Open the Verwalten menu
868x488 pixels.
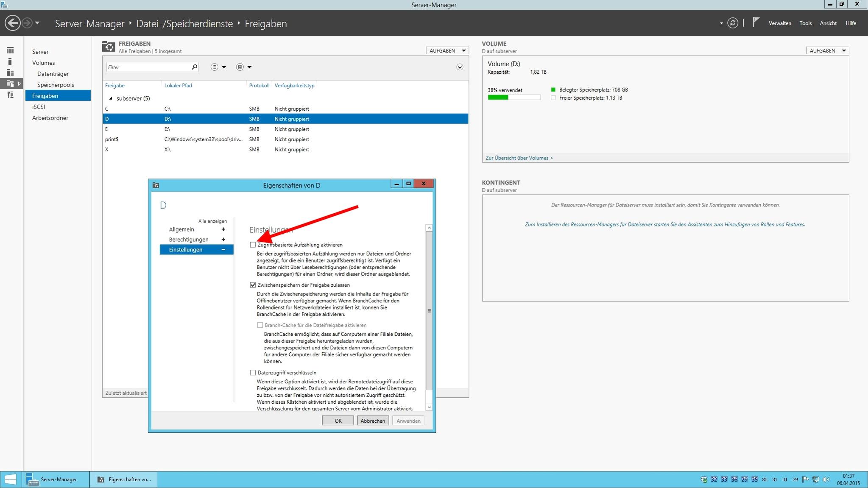pyautogui.click(x=779, y=23)
